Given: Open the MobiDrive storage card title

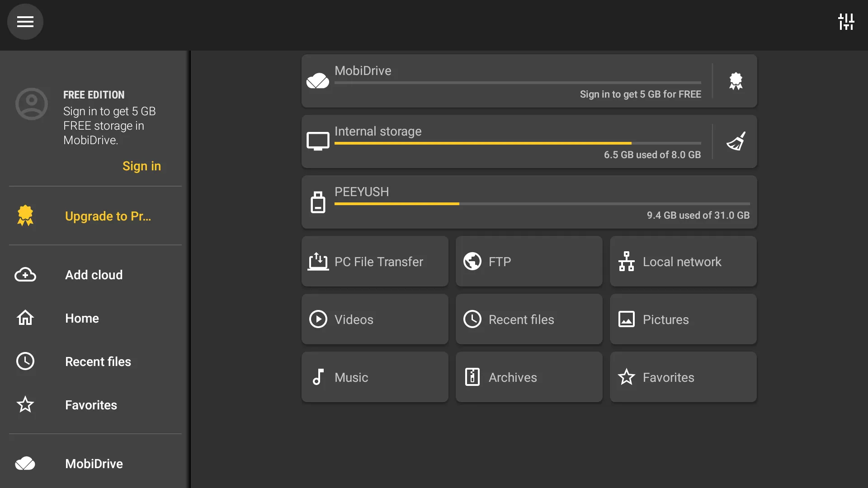Looking at the screenshot, I should pos(363,70).
